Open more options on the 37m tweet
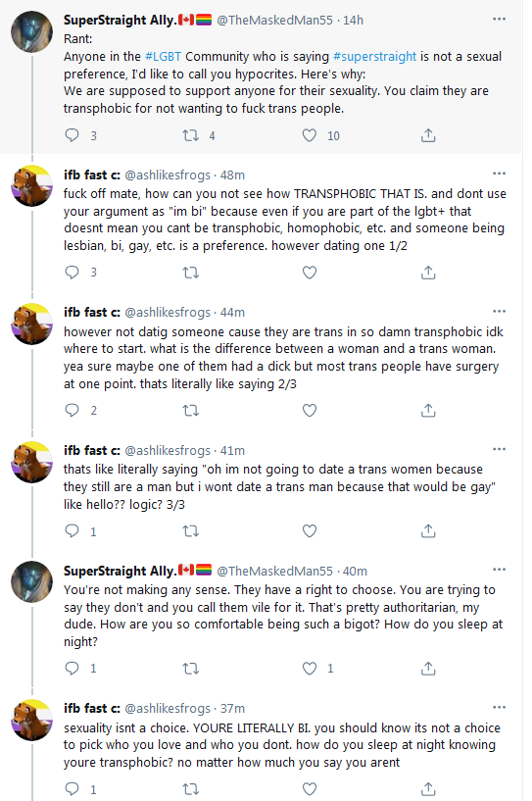Image resolution: width=532 pixels, height=801 pixels. [x=500, y=708]
